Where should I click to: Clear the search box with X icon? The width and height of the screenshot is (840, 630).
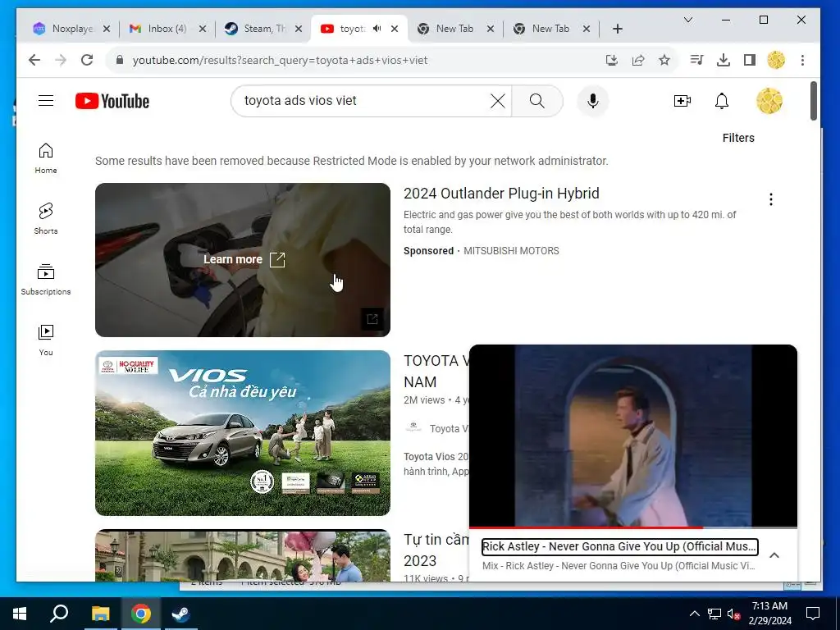(x=497, y=101)
